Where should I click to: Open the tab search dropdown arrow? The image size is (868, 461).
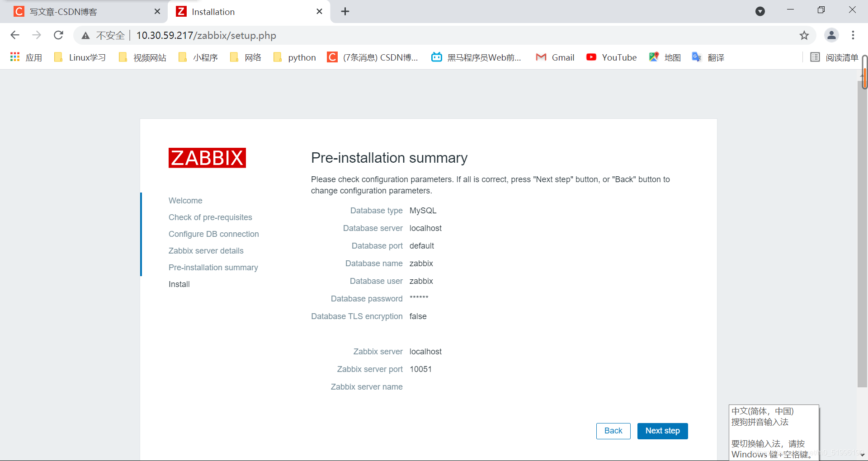760,11
